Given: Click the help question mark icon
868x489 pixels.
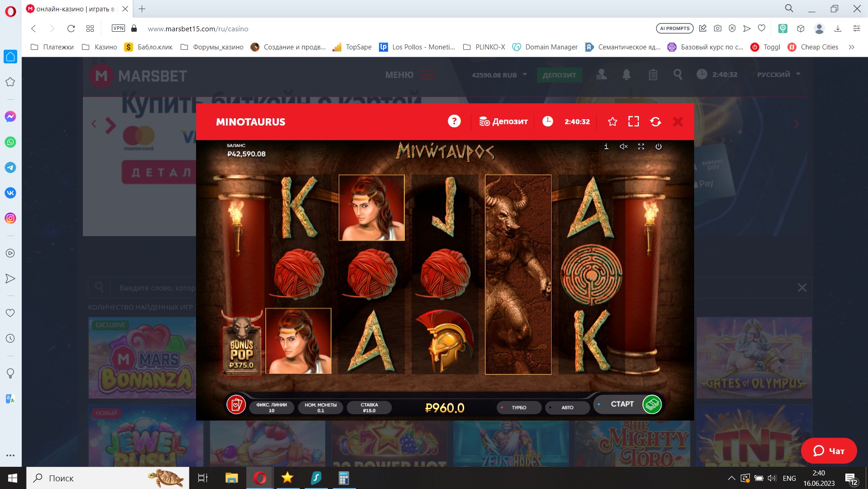Looking at the screenshot, I should click(454, 121).
